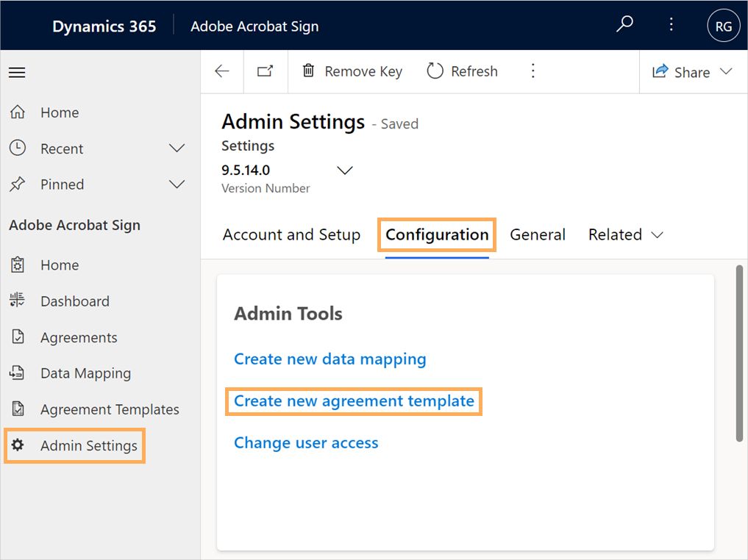The width and height of the screenshot is (748, 560).
Task: Click the Agreements document icon
Action: point(18,337)
